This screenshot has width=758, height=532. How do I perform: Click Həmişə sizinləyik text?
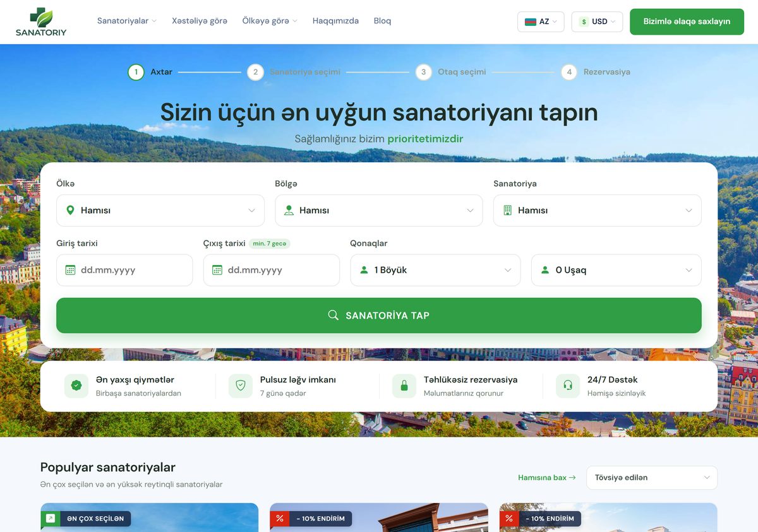[617, 393]
